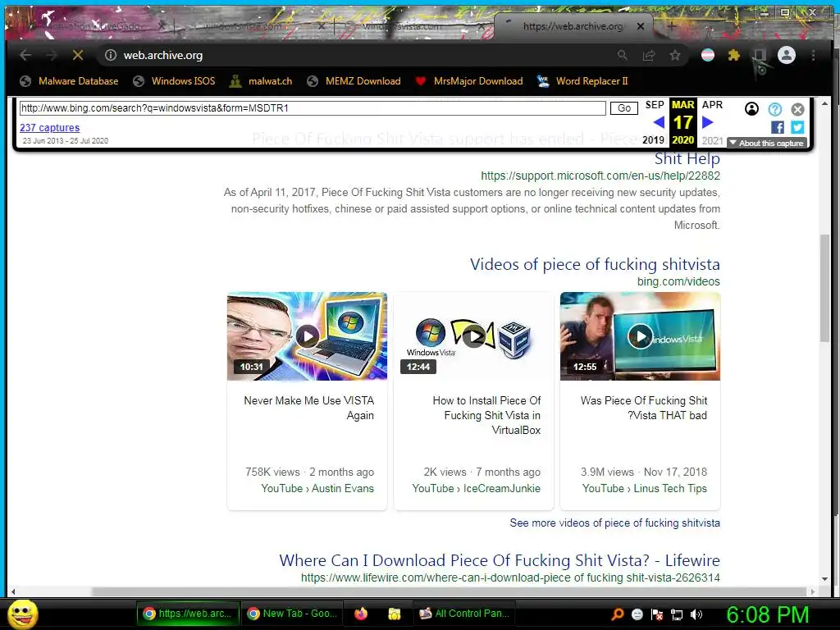Viewport: 840px width, 630px height.
Task: Click the browser back arrow
Action: [x=25, y=55]
